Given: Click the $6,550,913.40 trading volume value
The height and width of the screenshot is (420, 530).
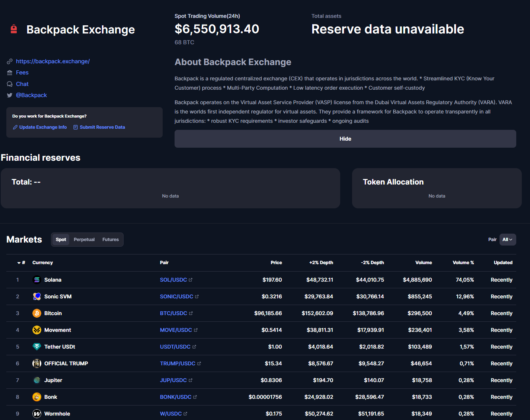Looking at the screenshot, I should pos(217,29).
